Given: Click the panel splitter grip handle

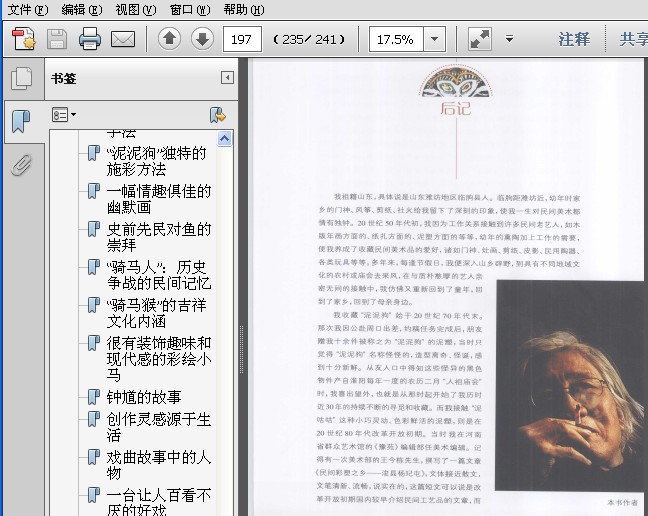Looking at the screenshot, I should (242, 350).
